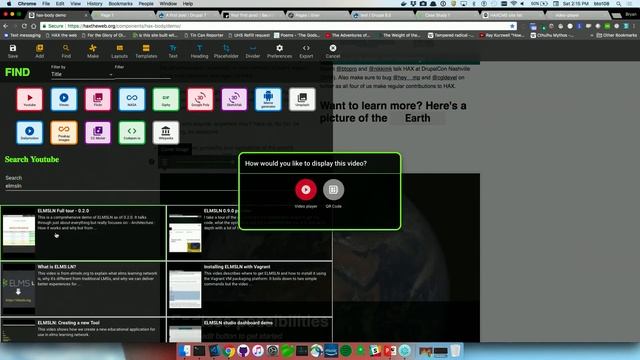Screen dimensions: 640x360
Task: Open the Edit menu in menu bar
Action: point(60,4)
